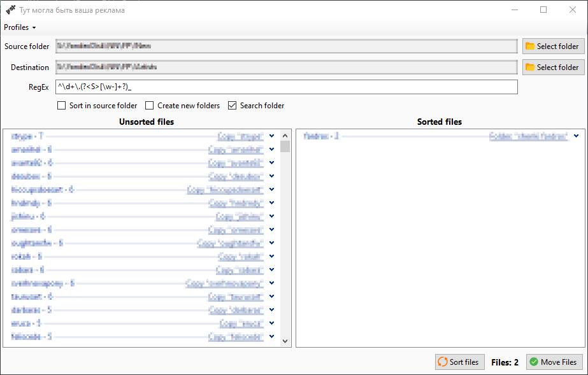The width and height of the screenshot is (588, 375).
Task: Click the scroll-up arrow of Unsorted files list
Action: point(285,134)
